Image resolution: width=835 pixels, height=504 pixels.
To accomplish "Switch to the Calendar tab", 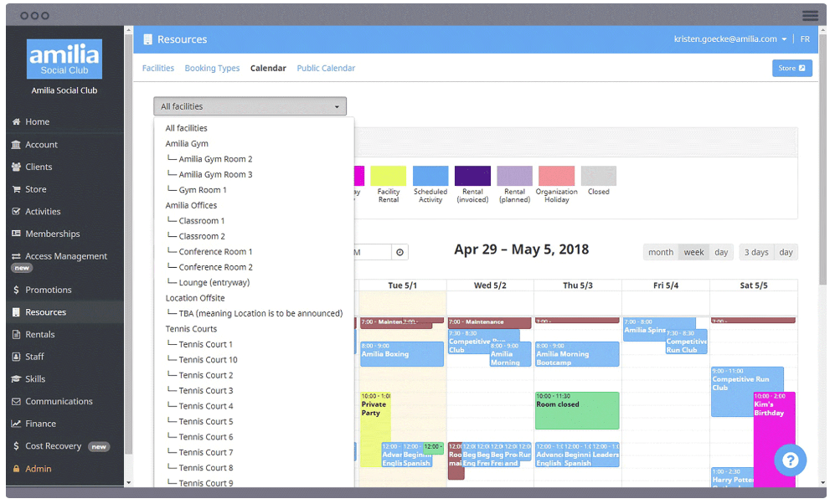I will (268, 68).
